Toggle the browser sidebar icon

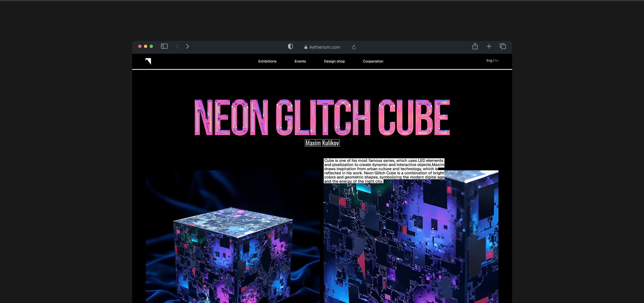[x=164, y=46]
